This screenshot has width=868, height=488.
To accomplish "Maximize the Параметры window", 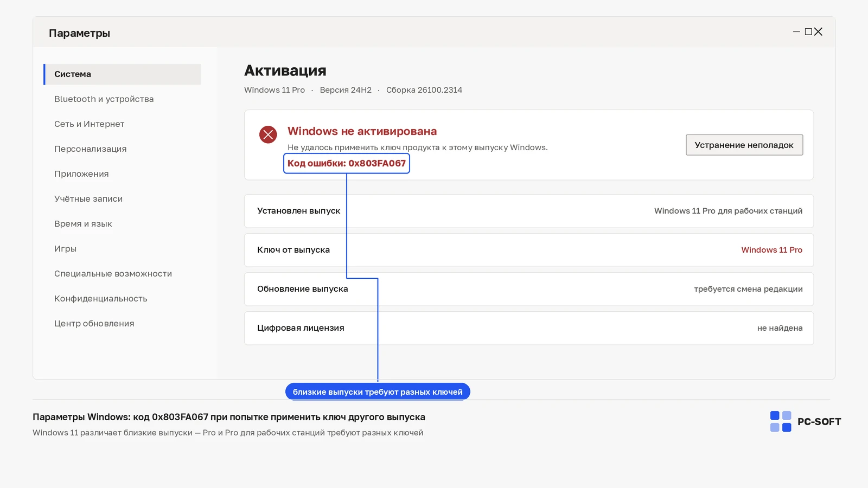I will pos(808,32).
